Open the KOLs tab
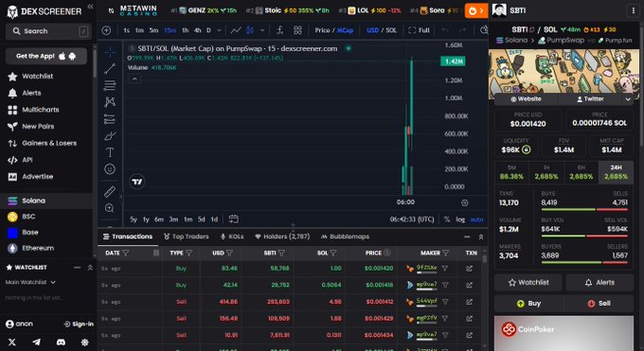 tap(232, 237)
